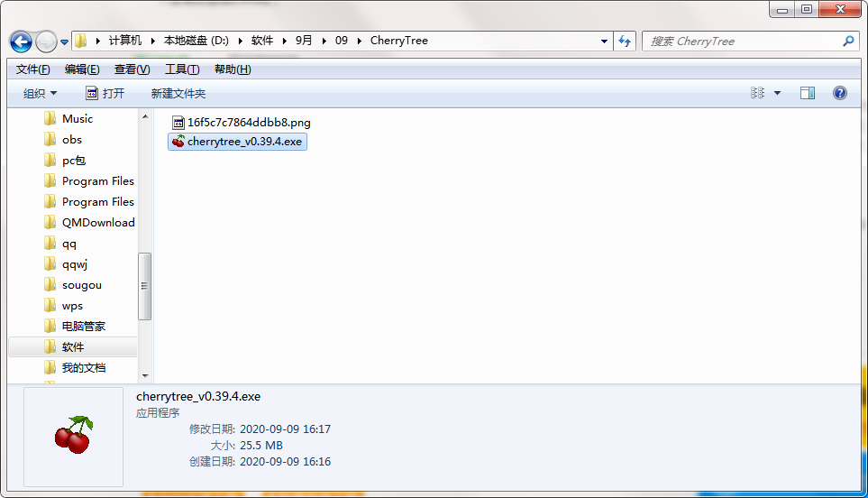Click the folder icon next to Music
868x498 pixels.
(x=50, y=118)
